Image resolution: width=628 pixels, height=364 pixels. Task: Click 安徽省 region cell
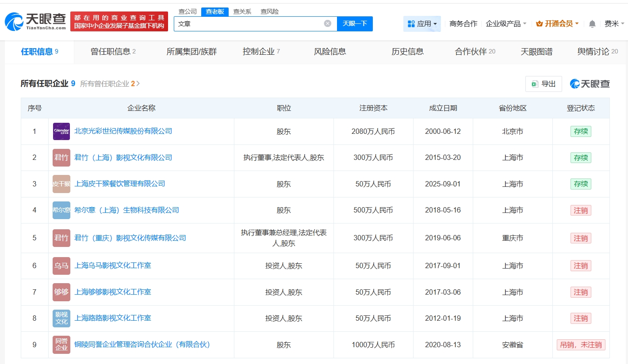coord(513,345)
